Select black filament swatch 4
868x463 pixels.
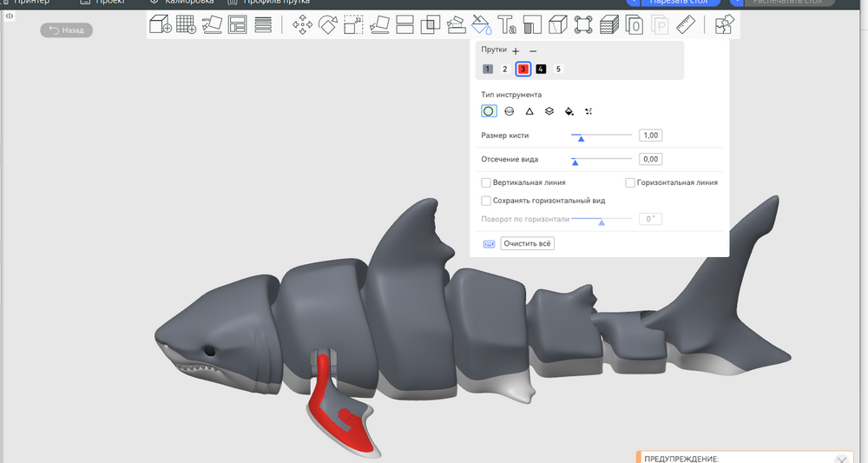coord(541,69)
